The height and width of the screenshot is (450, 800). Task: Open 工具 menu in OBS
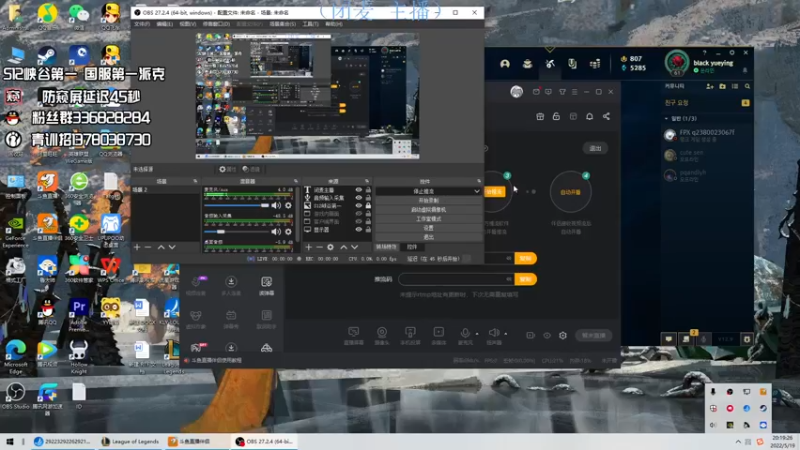tap(310, 24)
